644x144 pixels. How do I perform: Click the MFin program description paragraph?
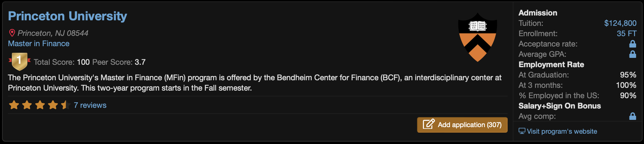254,83
